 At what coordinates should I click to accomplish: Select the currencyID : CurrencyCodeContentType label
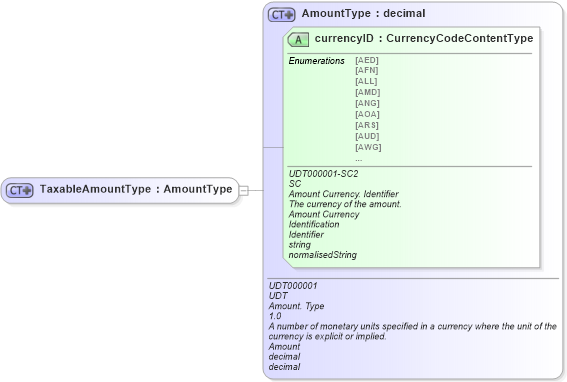(x=424, y=38)
